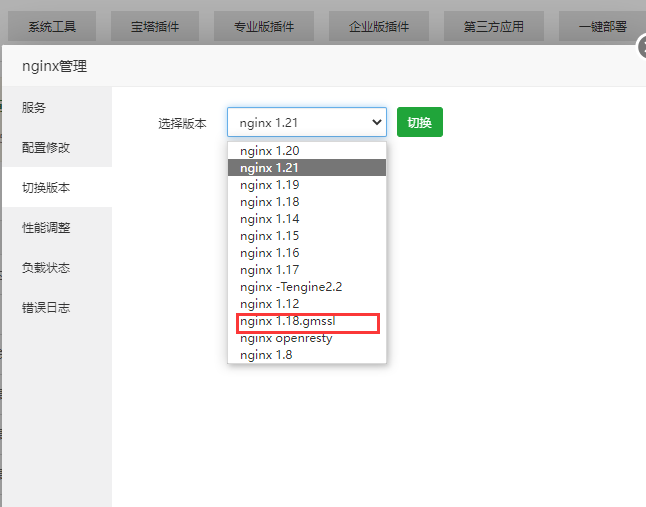Choose nginx 1.15 option

click(307, 236)
